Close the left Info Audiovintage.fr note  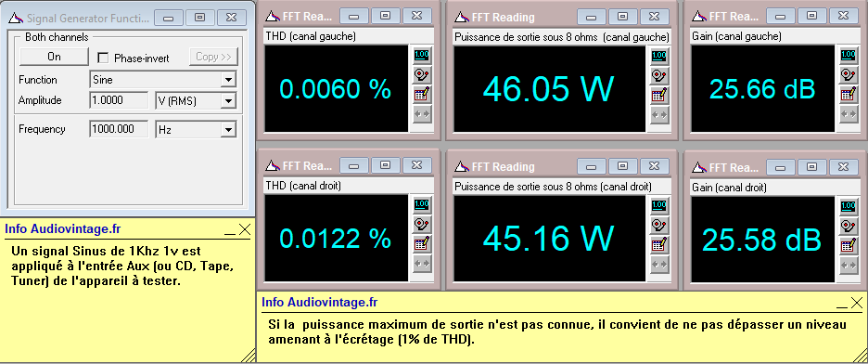245,229
